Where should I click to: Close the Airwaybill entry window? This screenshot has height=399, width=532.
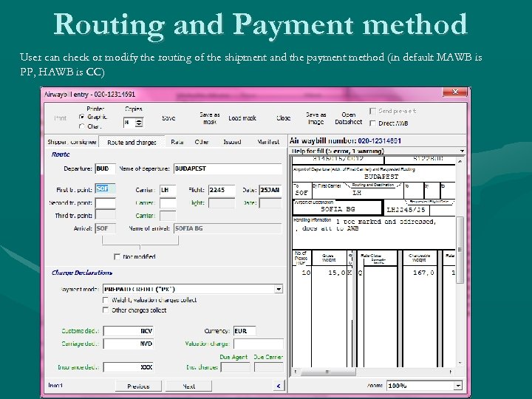coord(455,92)
